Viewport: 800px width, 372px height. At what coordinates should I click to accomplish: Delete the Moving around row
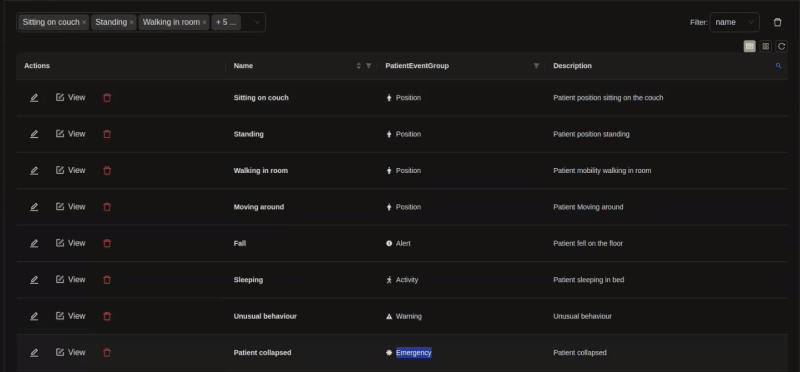(x=107, y=207)
